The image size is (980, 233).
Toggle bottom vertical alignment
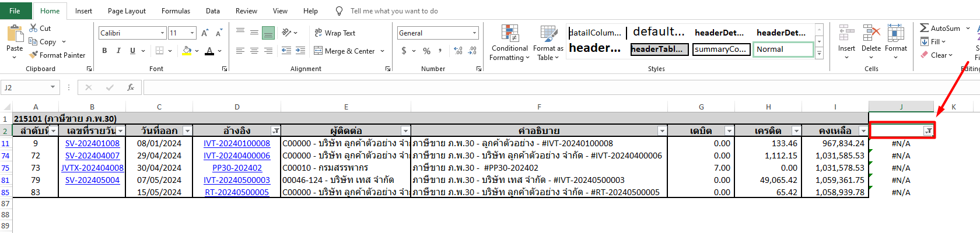[x=268, y=33]
